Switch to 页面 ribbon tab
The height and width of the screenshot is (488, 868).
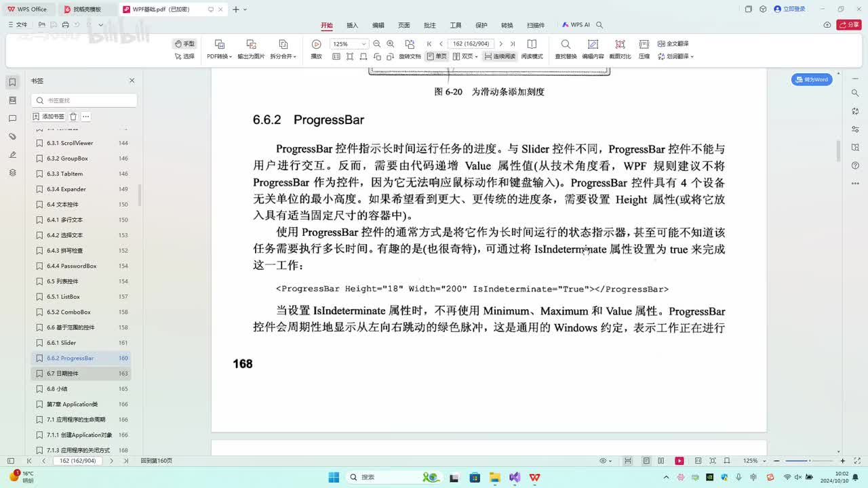click(x=404, y=25)
